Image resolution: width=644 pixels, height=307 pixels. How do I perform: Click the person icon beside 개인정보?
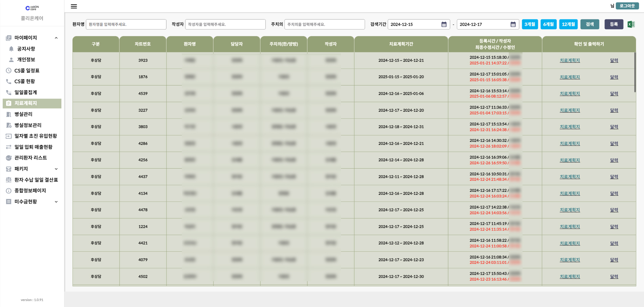click(11, 60)
